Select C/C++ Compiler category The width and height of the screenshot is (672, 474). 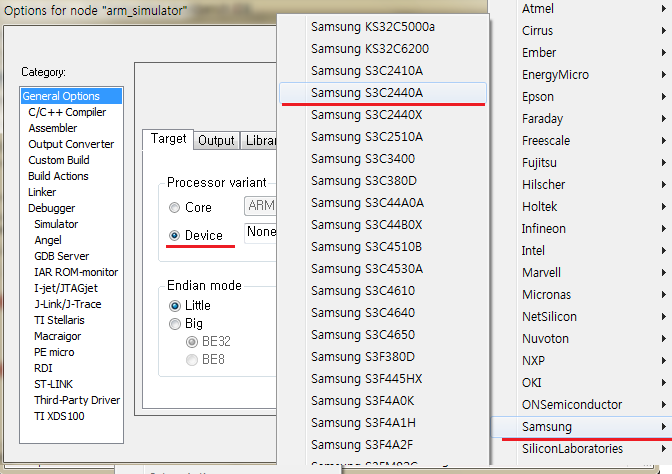(67, 112)
